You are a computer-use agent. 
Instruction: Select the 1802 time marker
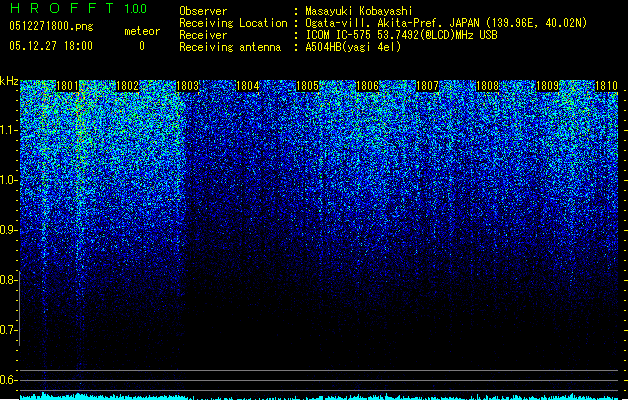coord(128,86)
